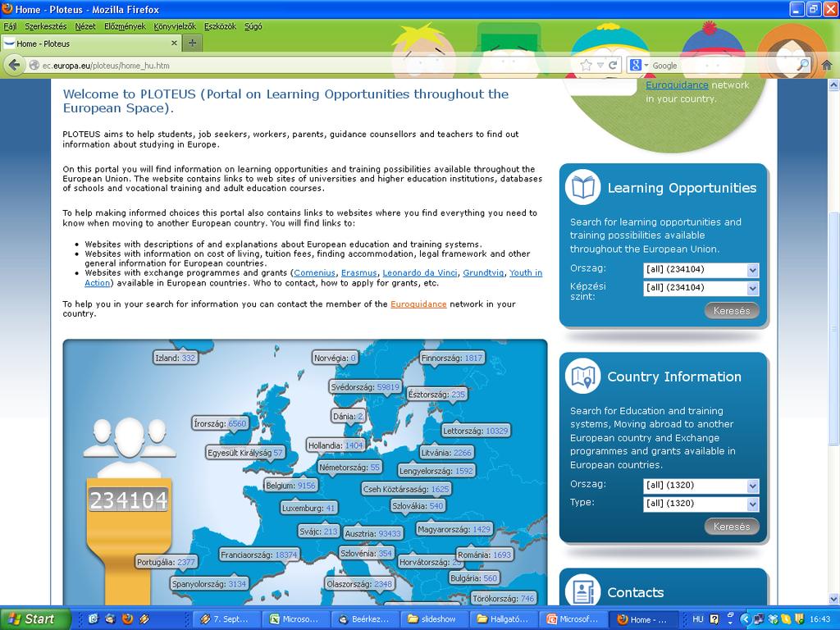Screen dimensions: 840x630
Task: Select Belgium: 9156 on the map
Action: [291, 486]
